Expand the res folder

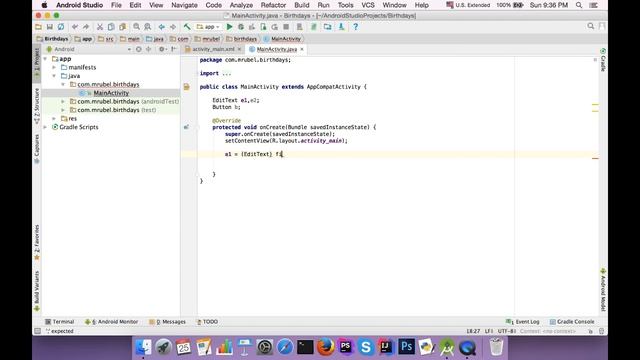pyautogui.click(x=54, y=118)
